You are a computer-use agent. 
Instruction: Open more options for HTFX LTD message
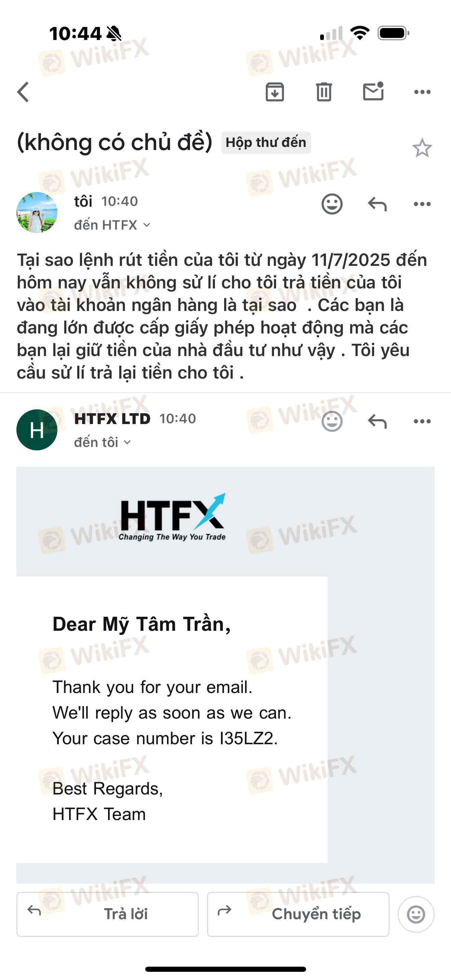[422, 422]
